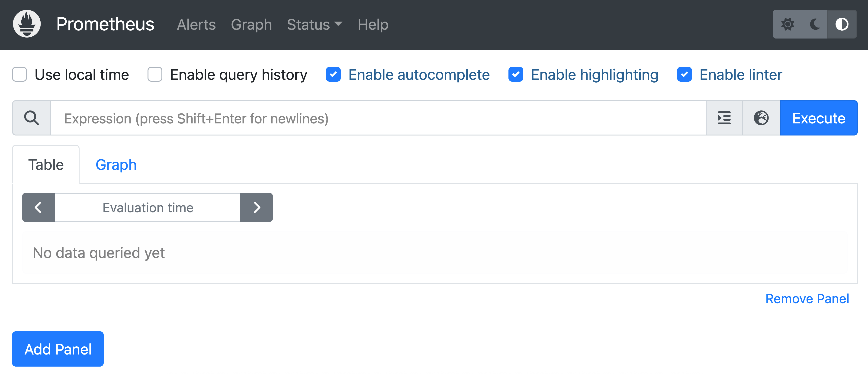Image resolution: width=868 pixels, height=374 pixels.
Task: Turn off Enable linter checkbox
Action: pos(684,74)
